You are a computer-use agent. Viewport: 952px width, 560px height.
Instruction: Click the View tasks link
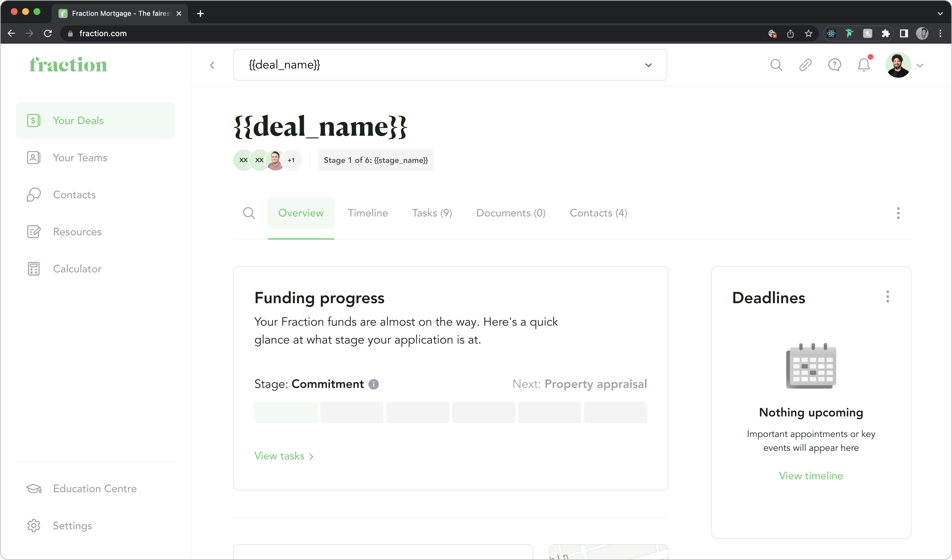click(284, 456)
